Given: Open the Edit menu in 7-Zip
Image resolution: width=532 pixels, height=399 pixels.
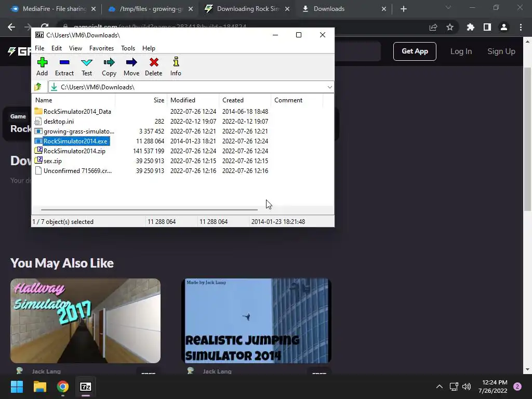Looking at the screenshot, I should pos(56,48).
